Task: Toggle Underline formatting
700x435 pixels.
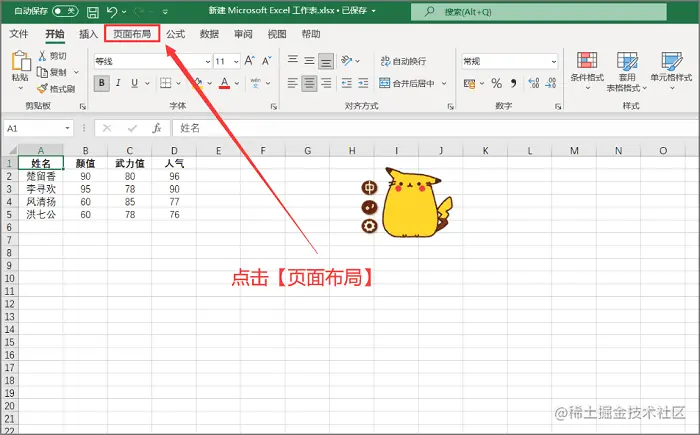Action: 134,83
